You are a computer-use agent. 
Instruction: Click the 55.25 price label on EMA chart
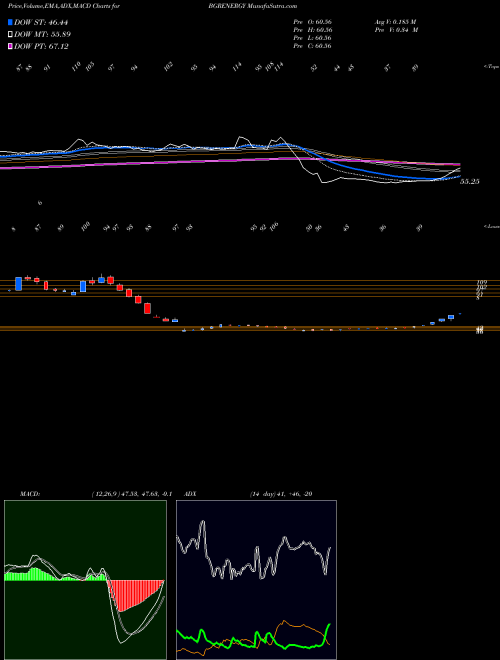point(470,182)
